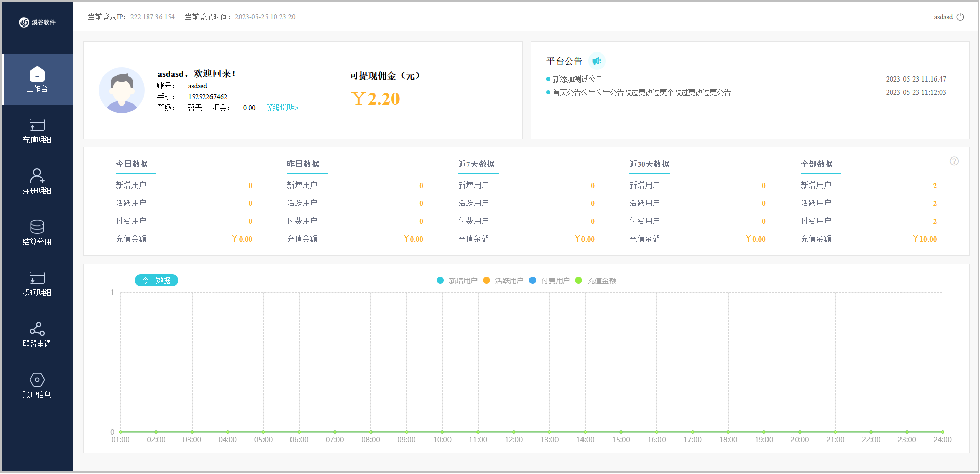Image resolution: width=980 pixels, height=474 pixels.
Task: Open the 联盟申请 share icon
Action: 37,329
